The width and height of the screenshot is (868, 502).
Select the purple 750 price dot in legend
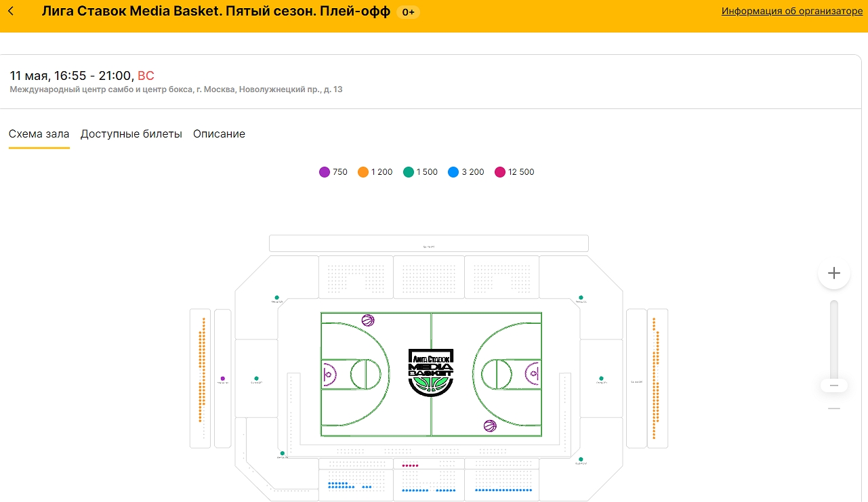click(x=325, y=171)
